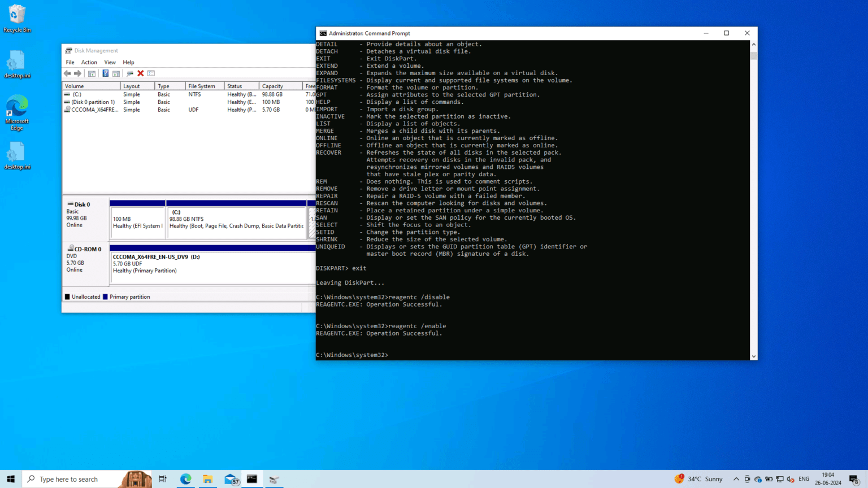The width and height of the screenshot is (868, 488).
Task: Open the File menu in Disk Management
Action: pyautogui.click(x=70, y=62)
